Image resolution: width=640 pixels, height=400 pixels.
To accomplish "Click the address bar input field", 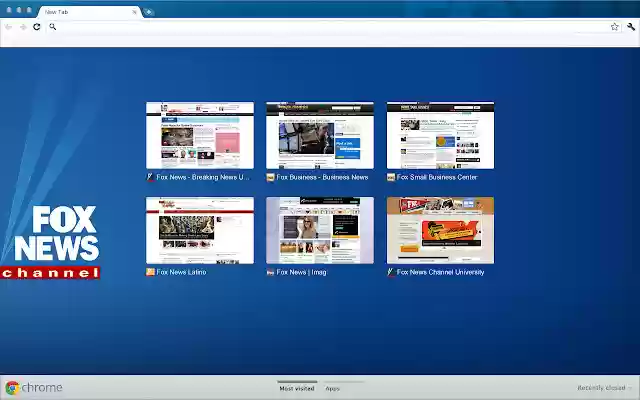I will tap(333, 27).
